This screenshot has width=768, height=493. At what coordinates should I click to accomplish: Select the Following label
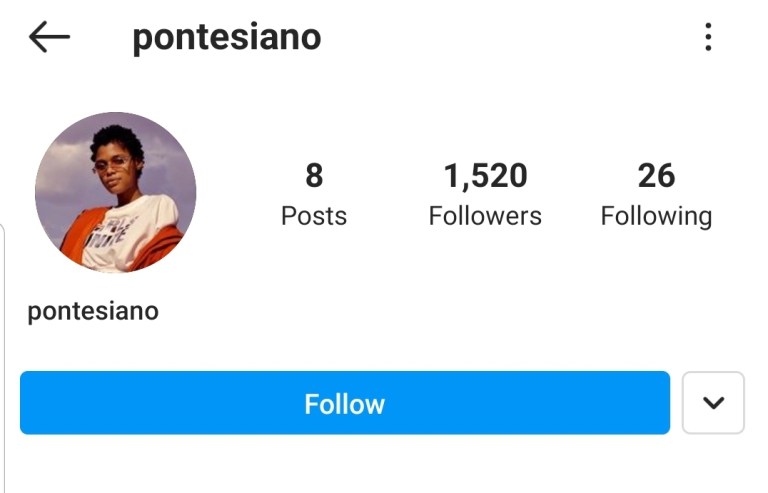click(656, 216)
